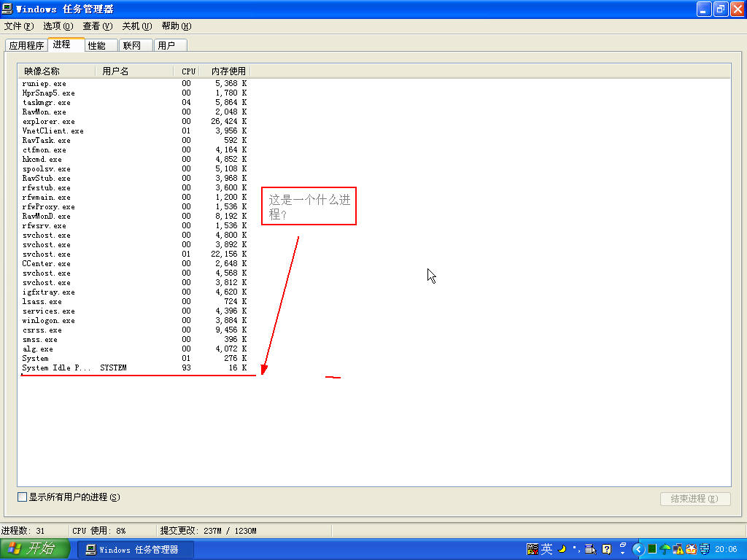This screenshot has width=747, height=560.
Task: Sort by 内存使用 column header
Action: coord(225,71)
